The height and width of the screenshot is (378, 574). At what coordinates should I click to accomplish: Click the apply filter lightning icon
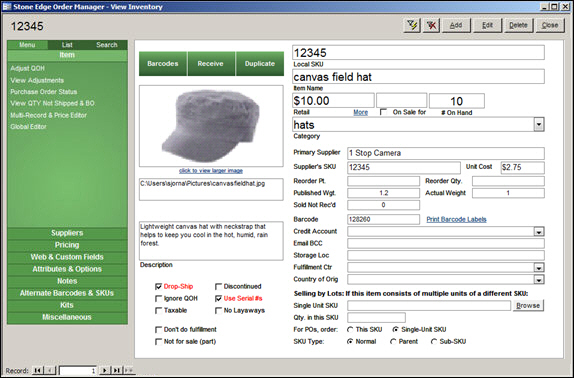point(412,25)
